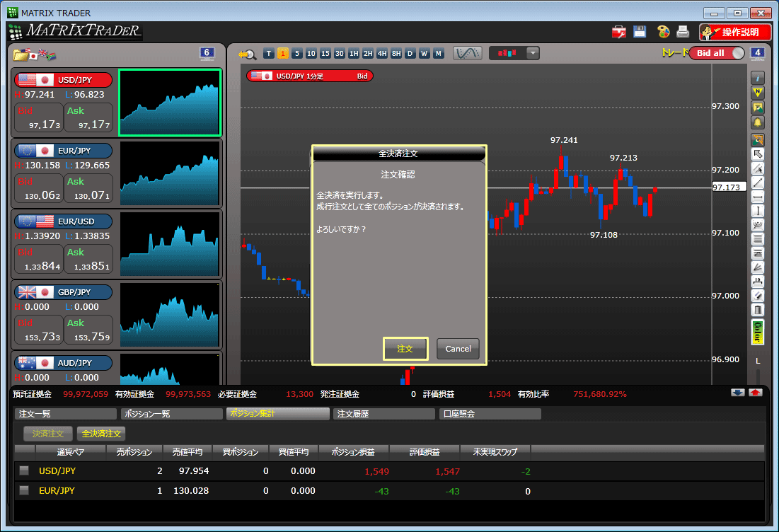The width and height of the screenshot is (779, 532).
Task: Click the trash bin delete icon
Action: (758, 311)
